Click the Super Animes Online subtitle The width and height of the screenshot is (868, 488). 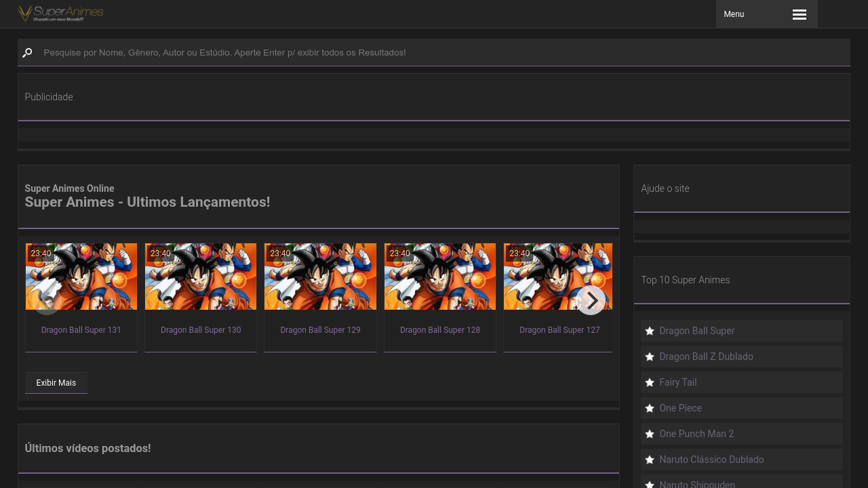(x=69, y=188)
